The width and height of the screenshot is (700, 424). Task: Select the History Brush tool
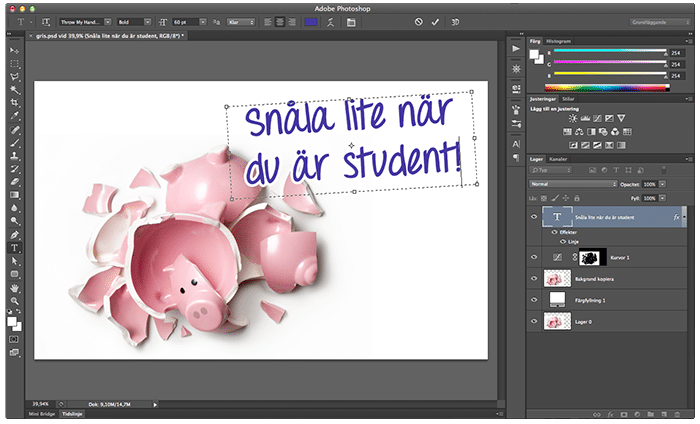tap(14, 169)
